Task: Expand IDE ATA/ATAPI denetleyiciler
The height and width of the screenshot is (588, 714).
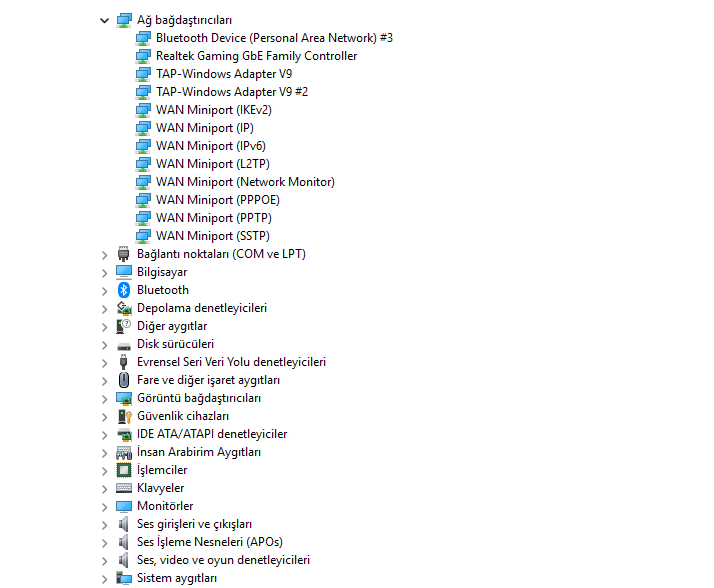Action: pos(105,435)
